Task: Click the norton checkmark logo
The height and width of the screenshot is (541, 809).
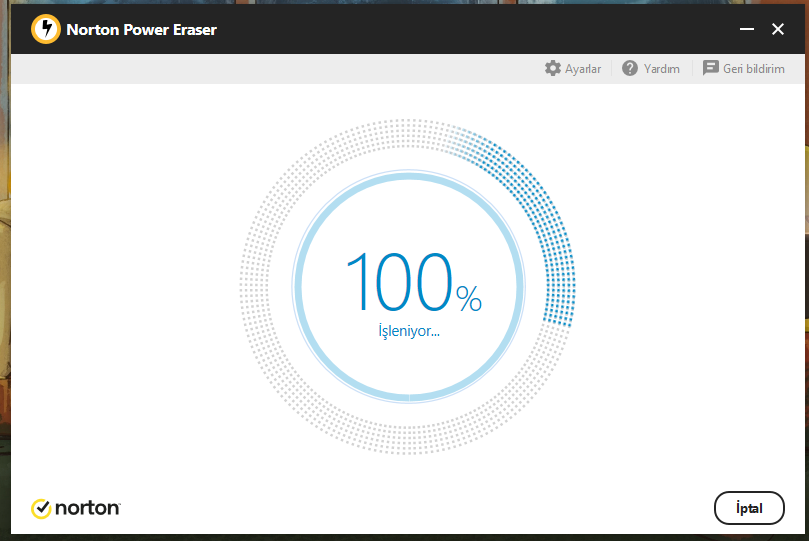Action: click(41, 509)
